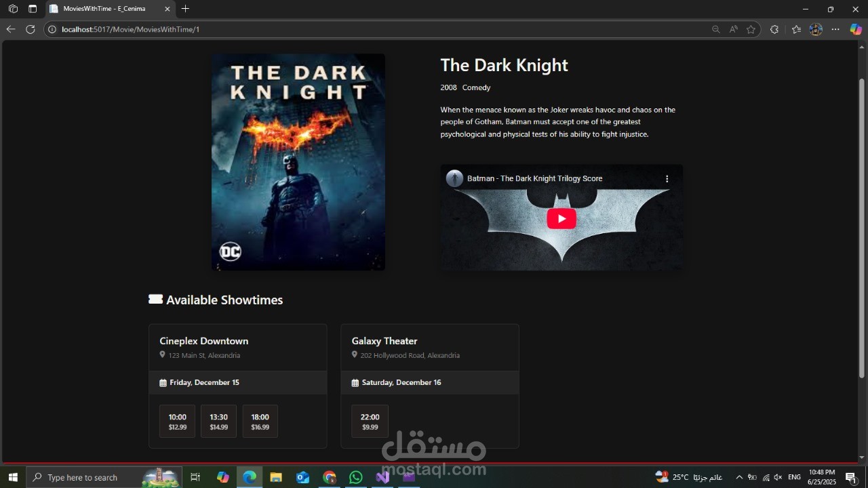Launch Copilot from the taskbar
The image size is (868, 488).
click(223, 477)
